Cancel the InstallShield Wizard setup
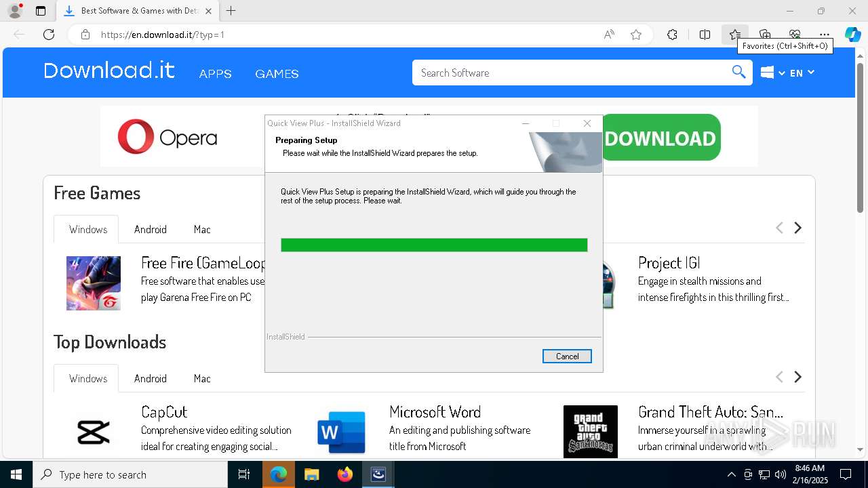The width and height of the screenshot is (868, 488). pos(567,357)
